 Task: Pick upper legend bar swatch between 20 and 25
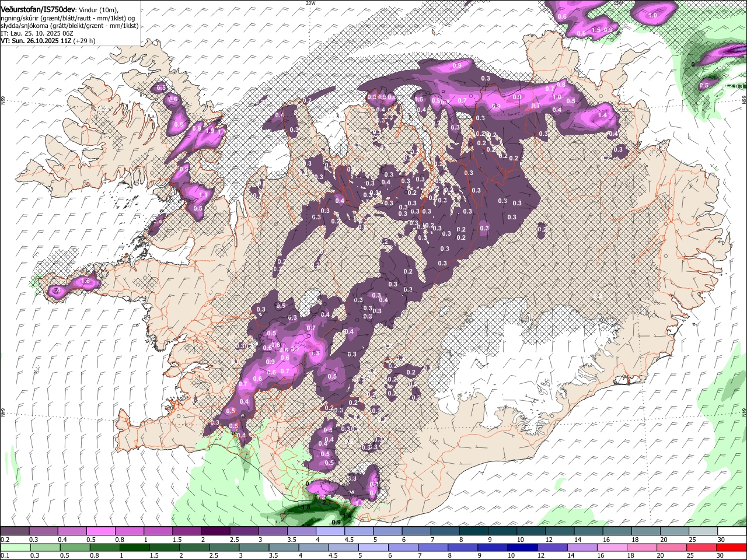tap(675, 531)
